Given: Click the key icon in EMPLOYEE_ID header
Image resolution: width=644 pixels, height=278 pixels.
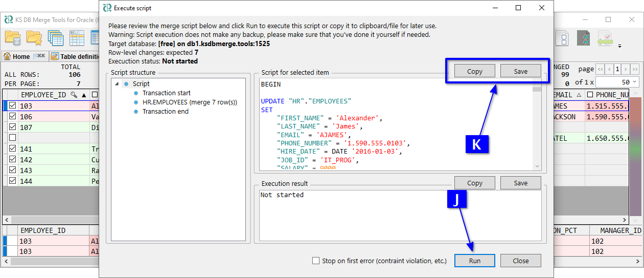Looking at the screenshot, I should (x=74, y=95).
